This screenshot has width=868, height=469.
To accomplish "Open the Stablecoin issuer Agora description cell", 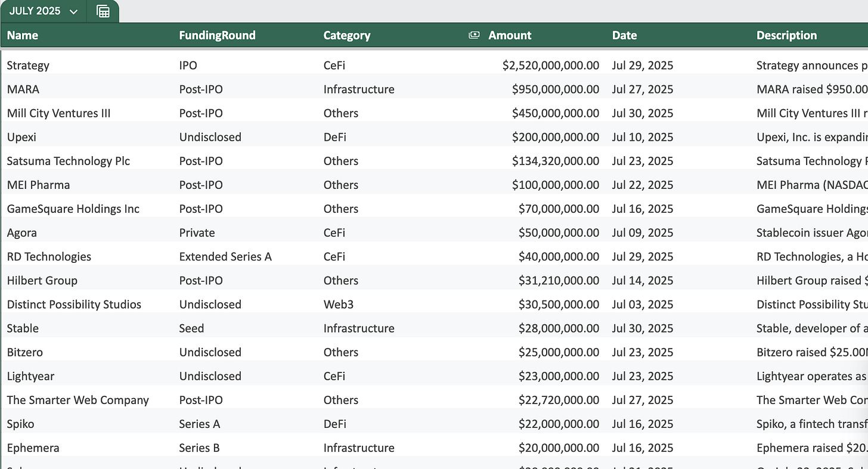I will pyautogui.click(x=812, y=232).
